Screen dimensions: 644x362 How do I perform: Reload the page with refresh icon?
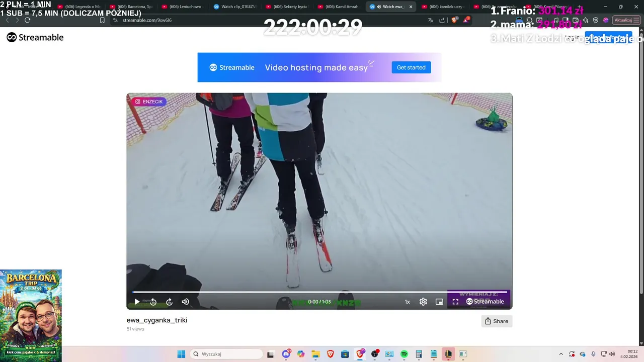point(27,20)
